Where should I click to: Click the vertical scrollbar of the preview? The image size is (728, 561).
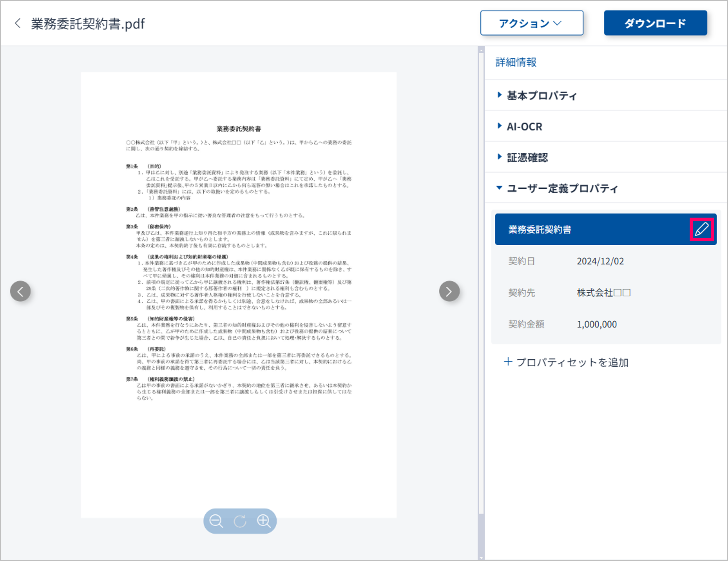(x=481, y=283)
